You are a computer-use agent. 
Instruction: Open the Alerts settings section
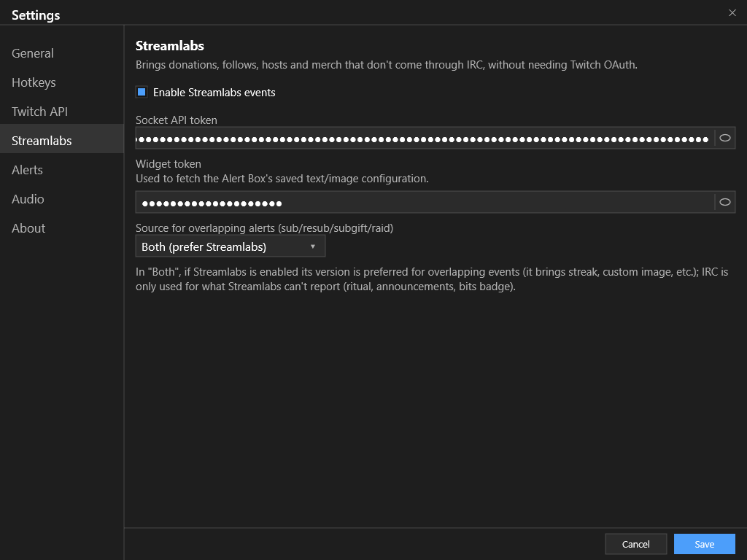62,170
